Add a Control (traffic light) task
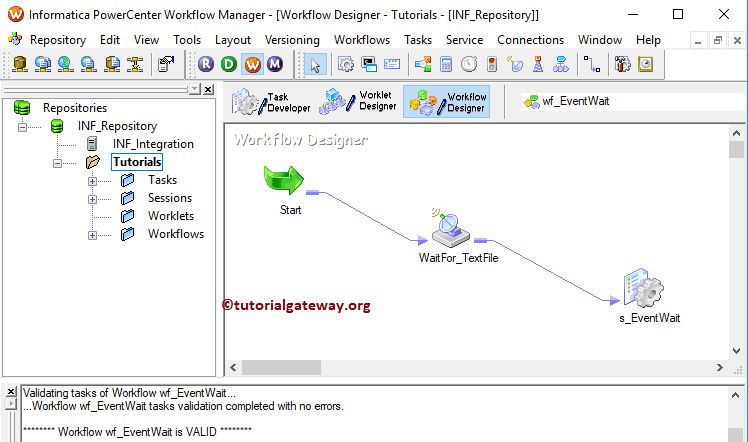This screenshot has width=748, height=442. tap(492, 64)
